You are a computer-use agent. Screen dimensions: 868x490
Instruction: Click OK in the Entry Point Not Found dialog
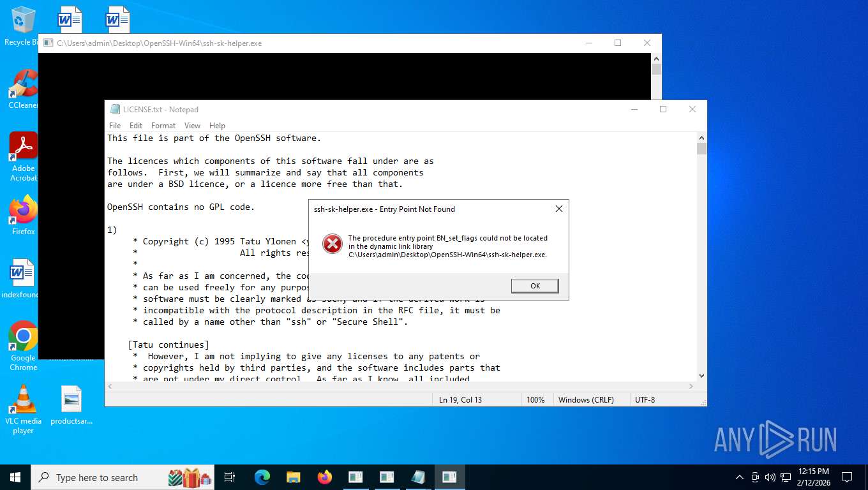[x=535, y=286]
